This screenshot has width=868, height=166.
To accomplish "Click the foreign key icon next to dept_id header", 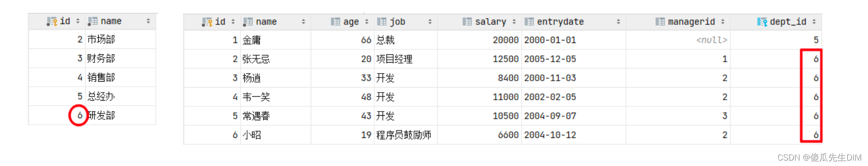I will tap(762, 22).
